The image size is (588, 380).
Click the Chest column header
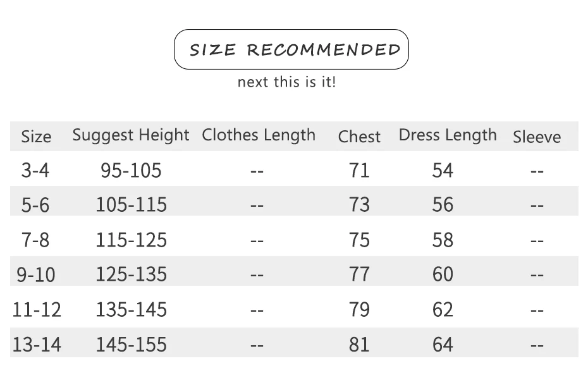[x=359, y=137]
